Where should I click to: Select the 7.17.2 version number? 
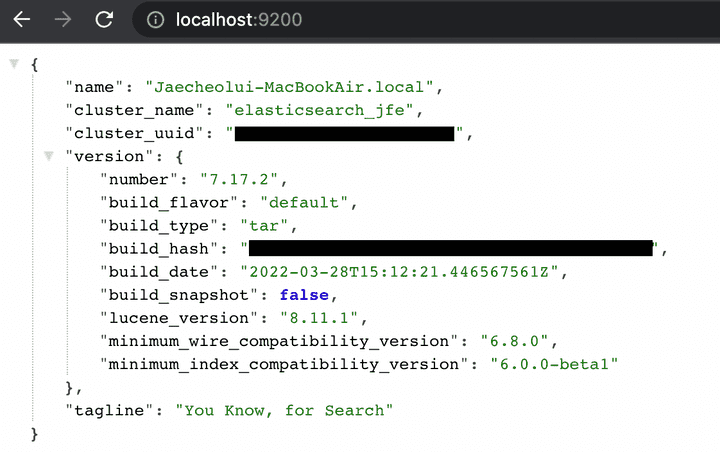[239, 180]
